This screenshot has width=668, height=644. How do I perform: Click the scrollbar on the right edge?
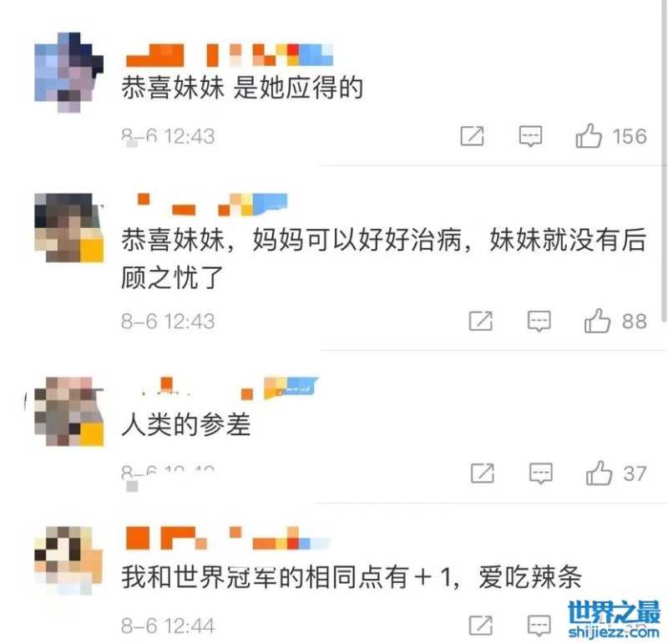[665, 161]
